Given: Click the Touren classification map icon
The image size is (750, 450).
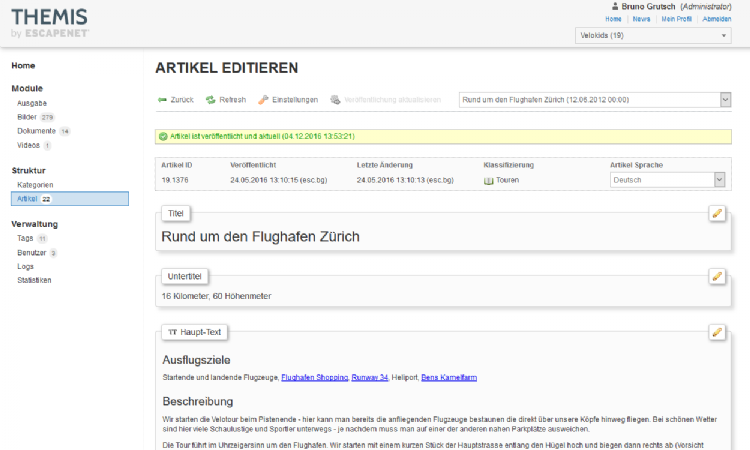Looking at the screenshot, I should [489, 181].
